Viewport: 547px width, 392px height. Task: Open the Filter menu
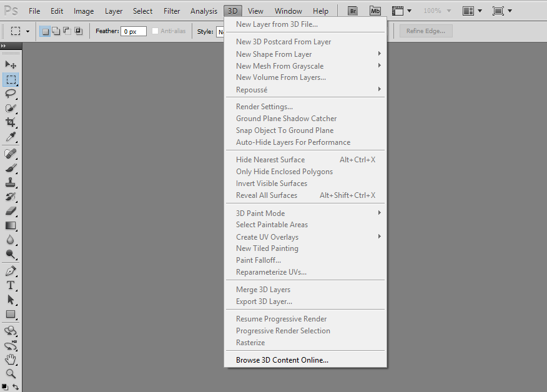pos(172,11)
